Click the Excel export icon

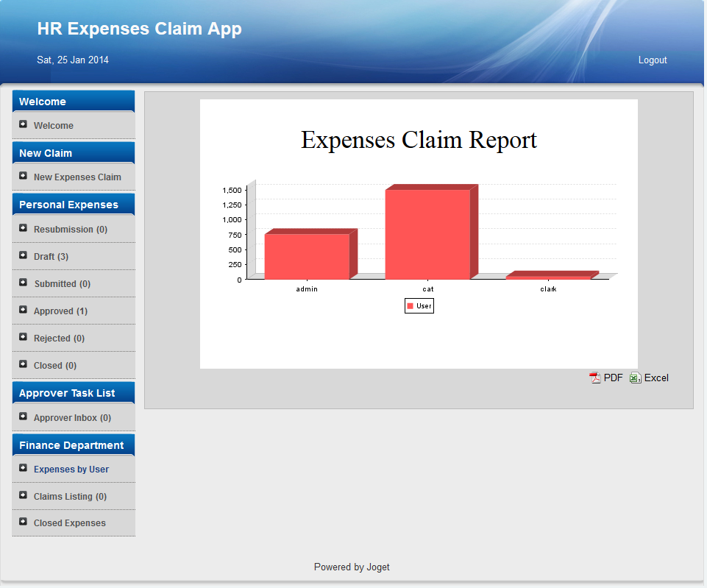[636, 378]
